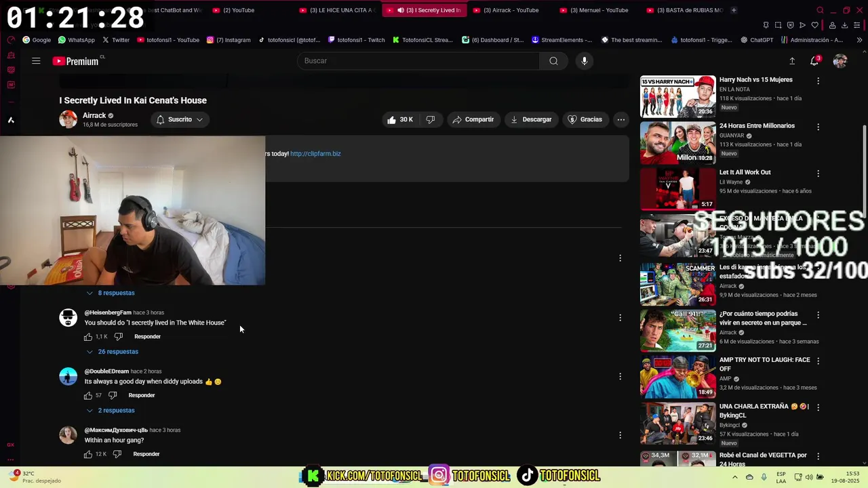Open YouTube notifications bell
The height and width of the screenshot is (488, 868).
(x=814, y=61)
